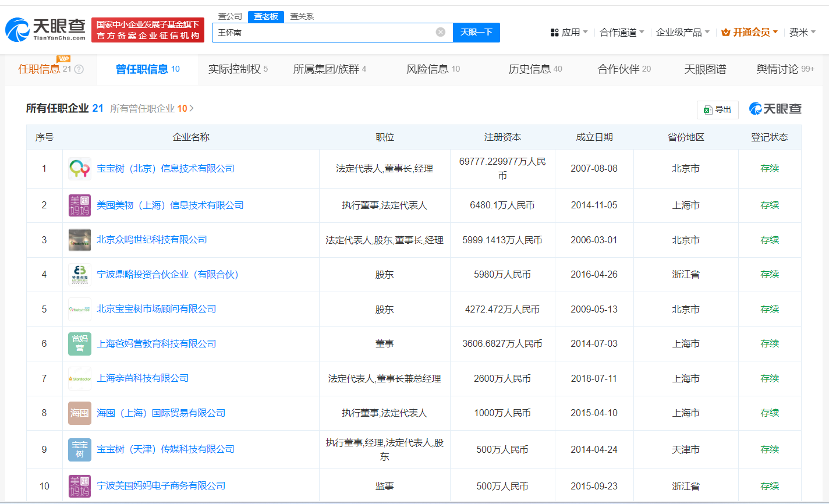The image size is (829, 504).
Task: Switch to the 查老板 search tab
Action: pos(265,16)
